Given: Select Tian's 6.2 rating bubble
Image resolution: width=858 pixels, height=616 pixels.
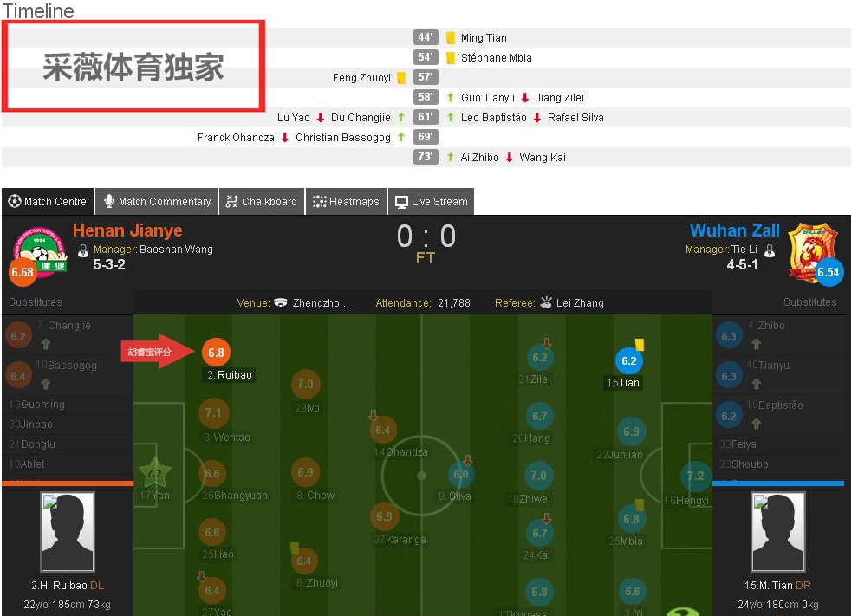Looking at the screenshot, I should 628,360.
